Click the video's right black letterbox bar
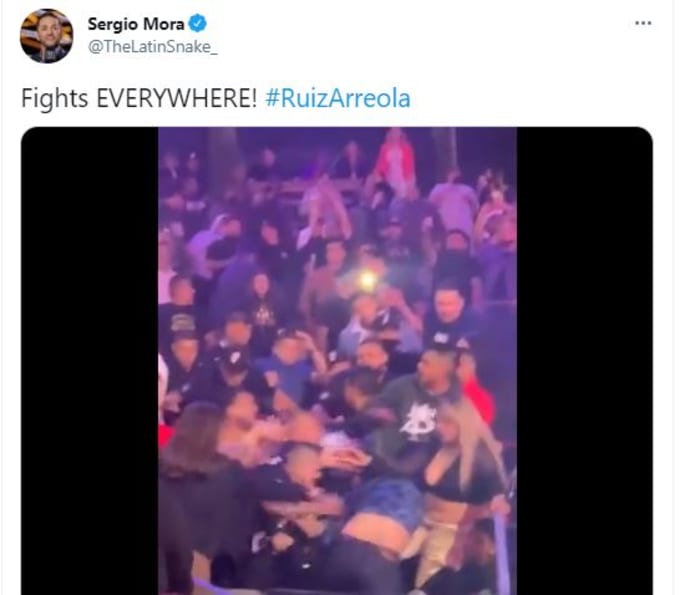Viewport: 700px width, 595px height. pos(584,361)
